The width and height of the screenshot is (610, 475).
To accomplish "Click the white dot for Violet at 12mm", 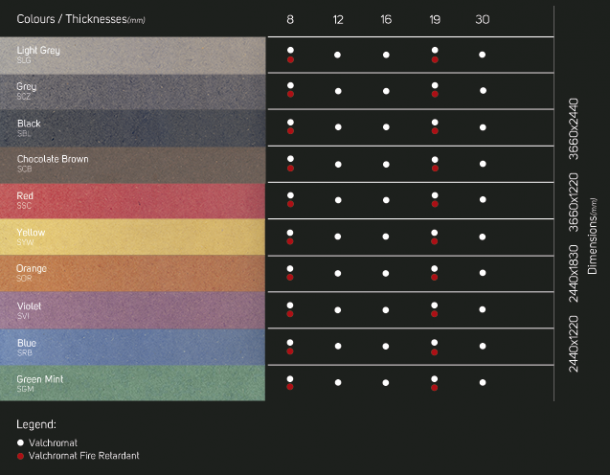I will click(x=338, y=309).
